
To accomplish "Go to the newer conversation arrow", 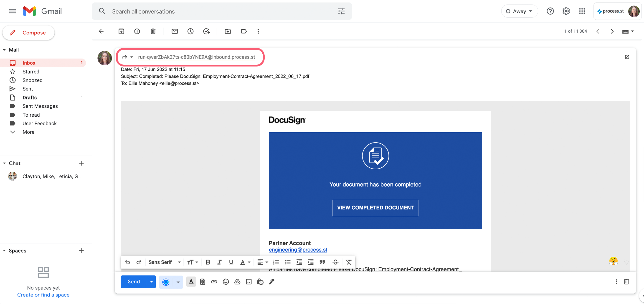I will (x=598, y=31).
